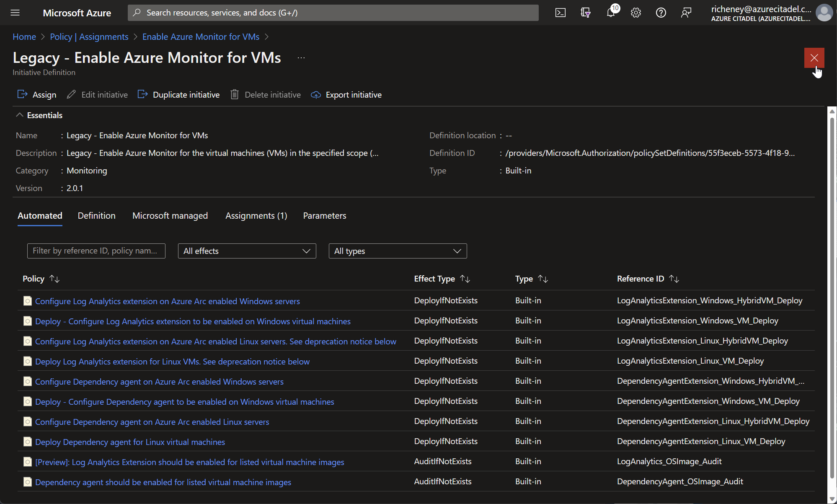Image resolution: width=837 pixels, height=504 pixels.
Task: Click Export initiative
Action: [346, 95]
